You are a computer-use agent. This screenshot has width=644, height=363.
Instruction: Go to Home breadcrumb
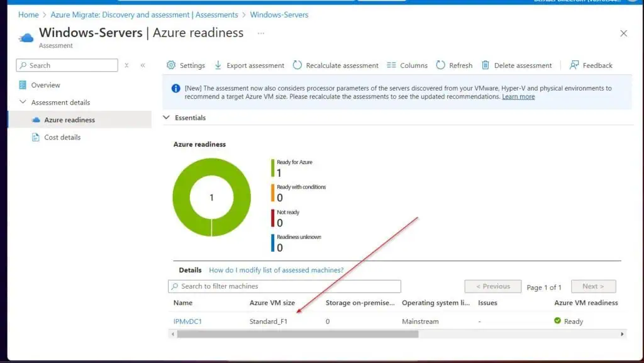[x=28, y=14]
